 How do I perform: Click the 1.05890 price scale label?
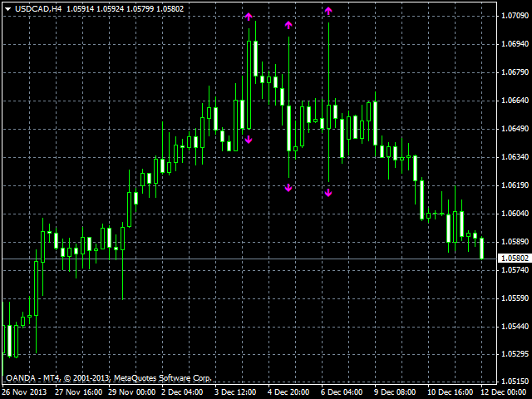(x=515, y=242)
